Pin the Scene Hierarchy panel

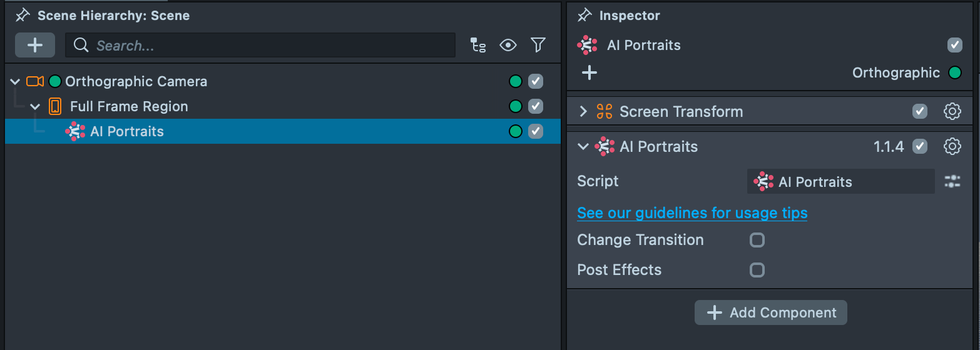[23, 15]
